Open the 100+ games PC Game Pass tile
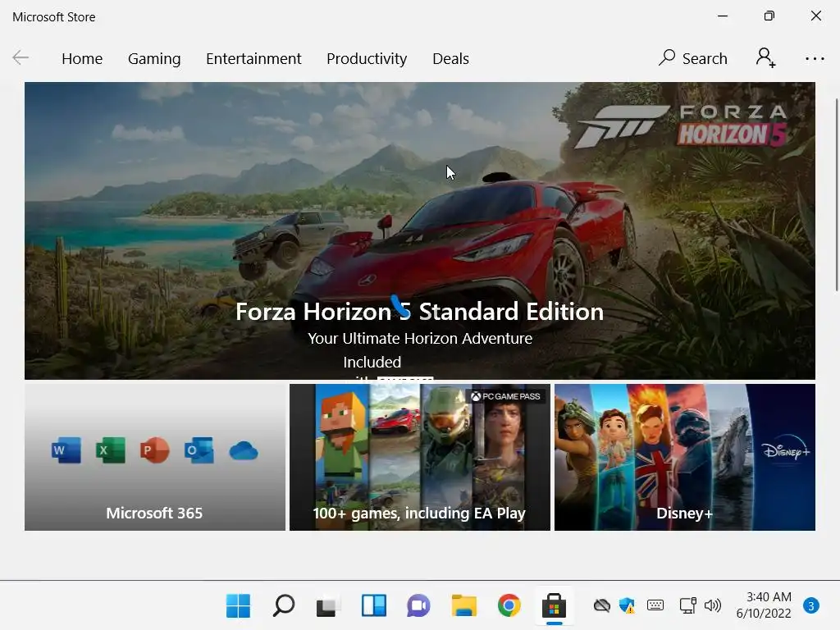The width and height of the screenshot is (840, 630). (419, 457)
